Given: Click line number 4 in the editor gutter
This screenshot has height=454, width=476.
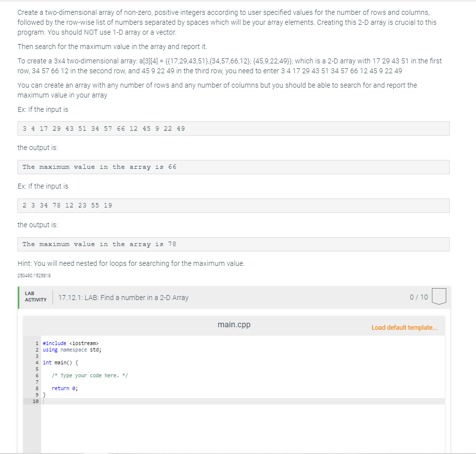Looking at the screenshot, I should pyautogui.click(x=37, y=362).
